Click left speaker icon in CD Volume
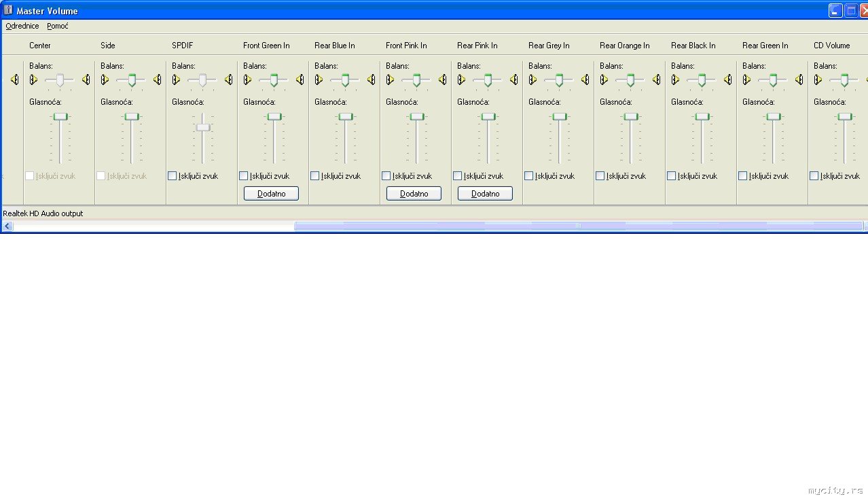Viewport: 868px width, 499px height. (818, 80)
